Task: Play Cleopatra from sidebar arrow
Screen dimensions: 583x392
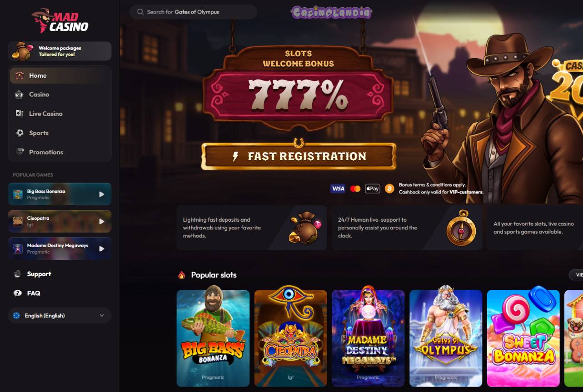Action: coord(102,222)
